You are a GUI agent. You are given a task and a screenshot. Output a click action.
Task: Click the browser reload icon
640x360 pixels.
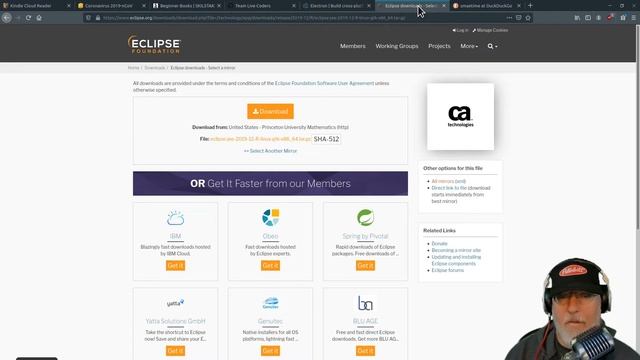(x=28, y=18)
